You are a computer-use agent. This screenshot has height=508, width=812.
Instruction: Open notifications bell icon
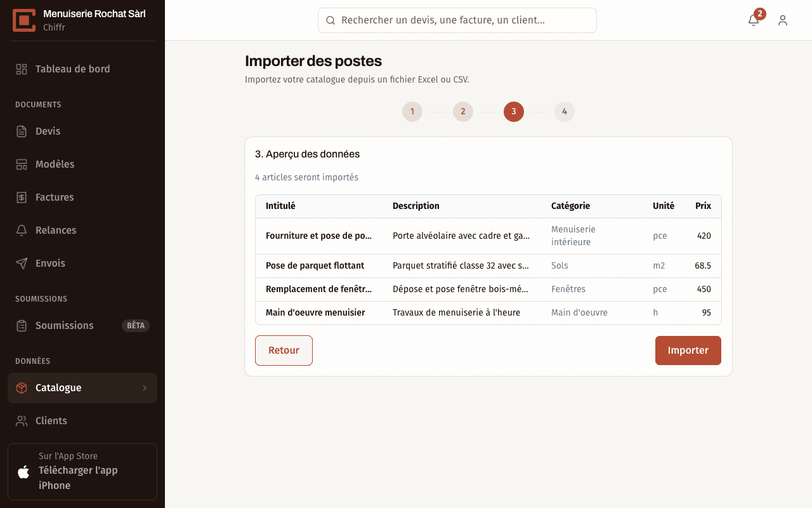(x=754, y=20)
